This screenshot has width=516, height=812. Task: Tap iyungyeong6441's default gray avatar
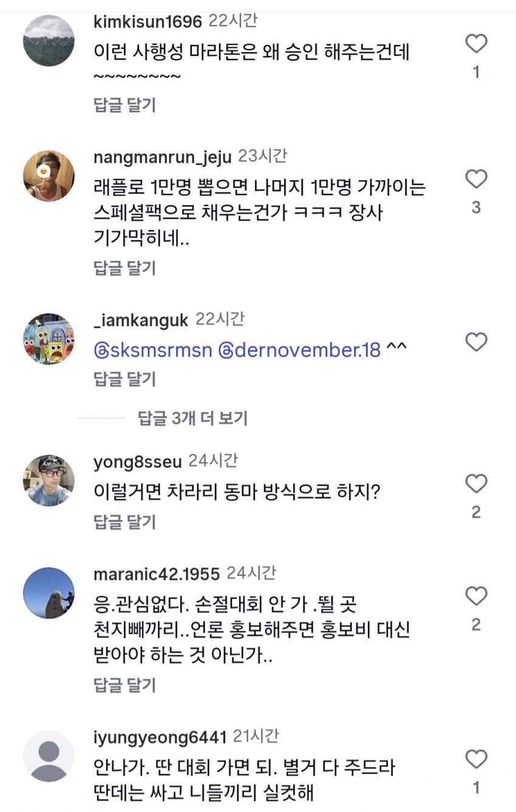49,756
